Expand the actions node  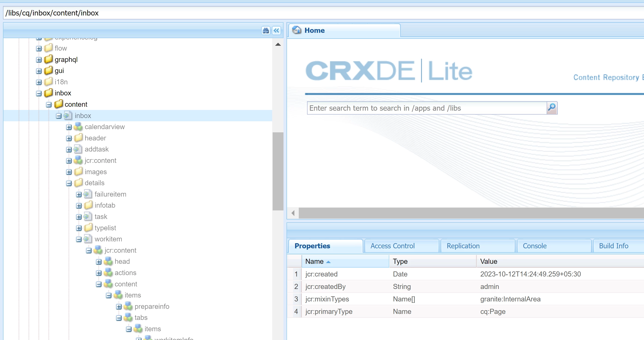coord(99,273)
